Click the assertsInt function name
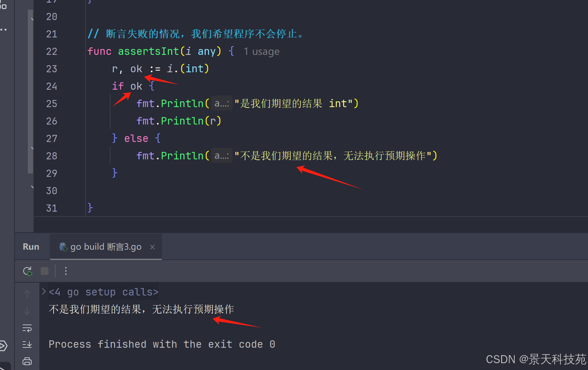Viewport: 588px width, 370px height. click(x=148, y=52)
